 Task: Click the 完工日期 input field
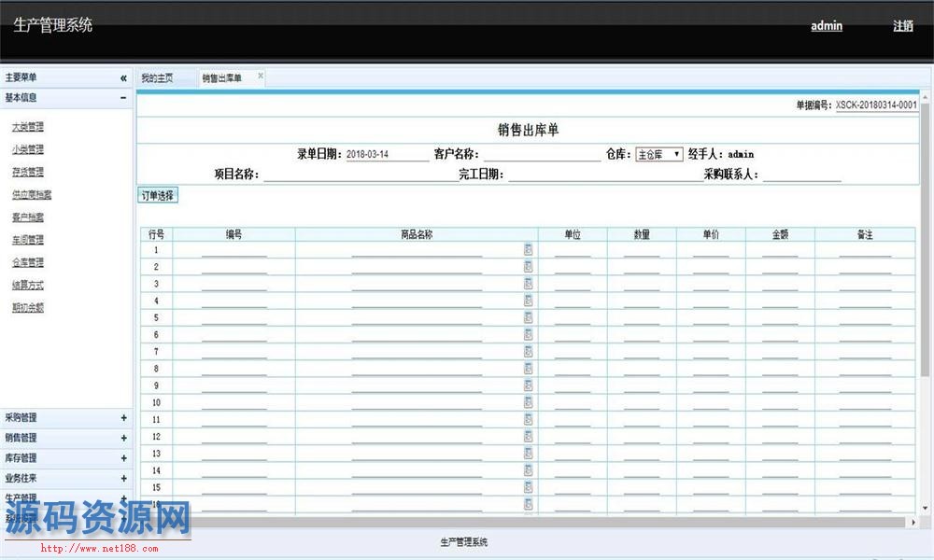[606, 175]
